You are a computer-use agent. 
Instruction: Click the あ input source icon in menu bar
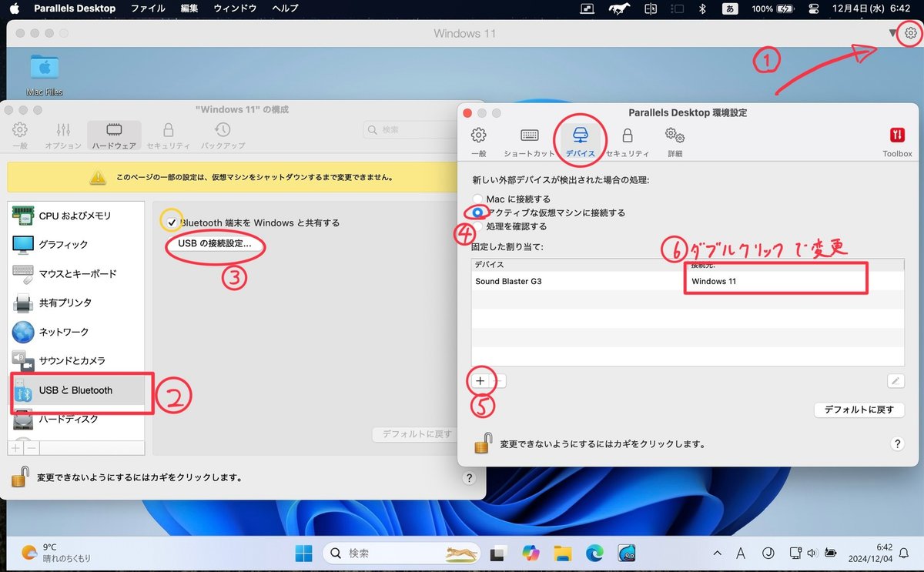729,8
